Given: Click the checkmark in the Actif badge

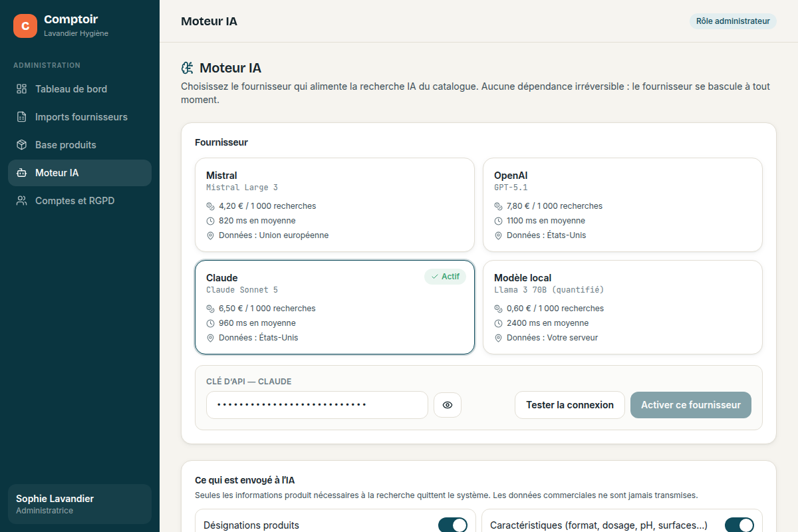Looking at the screenshot, I should [435, 277].
